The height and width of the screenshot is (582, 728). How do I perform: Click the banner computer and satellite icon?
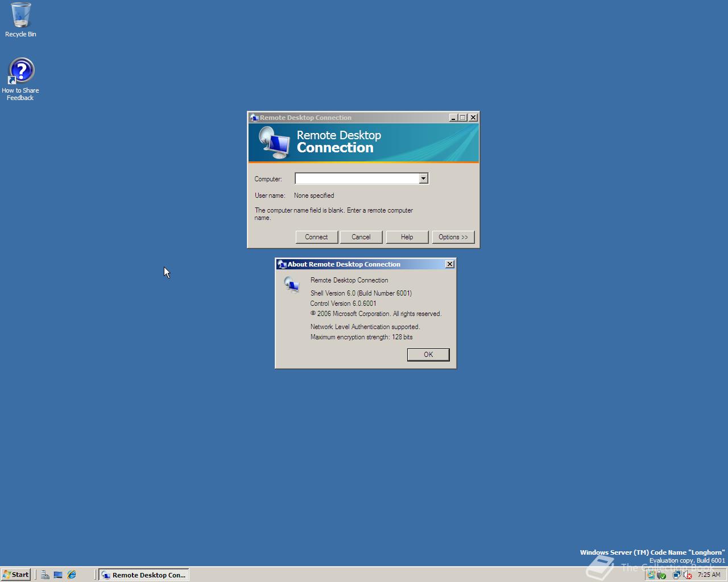(x=275, y=143)
